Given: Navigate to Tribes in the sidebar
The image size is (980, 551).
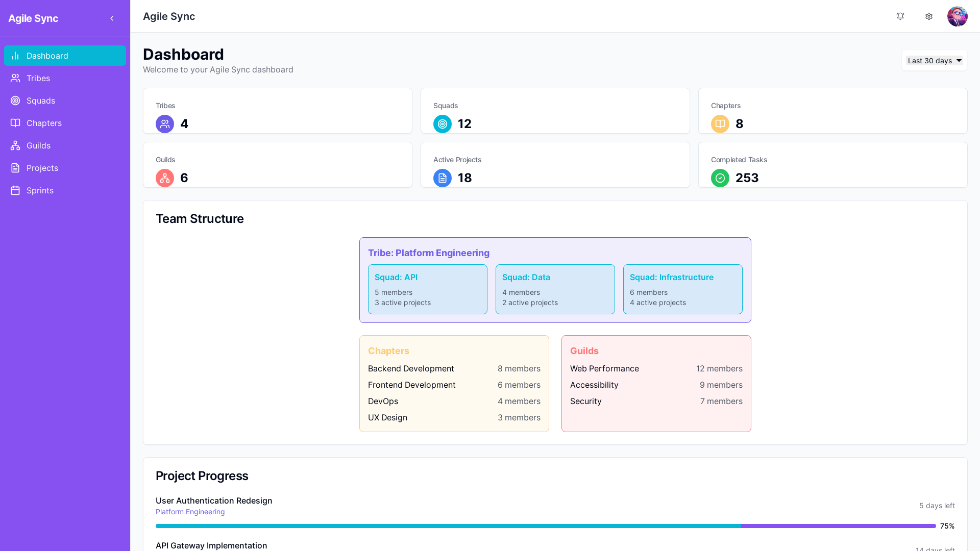Looking at the screenshot, I should click(65, 78).
